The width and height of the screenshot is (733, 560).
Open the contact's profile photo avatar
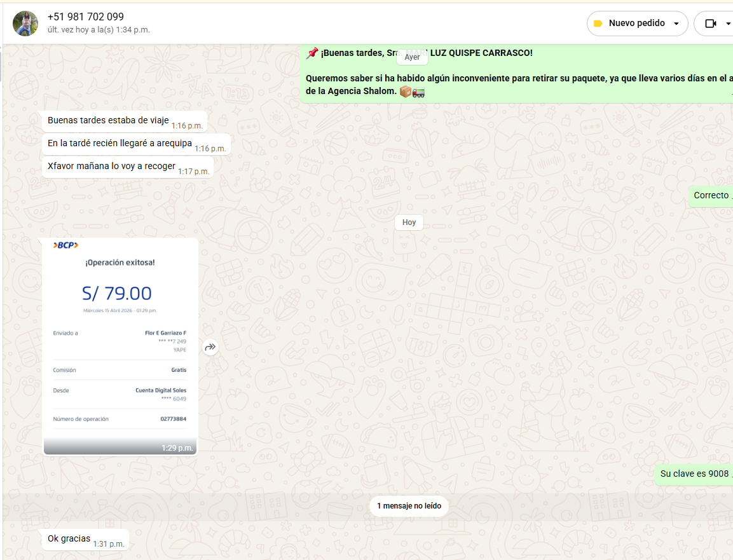[x=25, y=24]
